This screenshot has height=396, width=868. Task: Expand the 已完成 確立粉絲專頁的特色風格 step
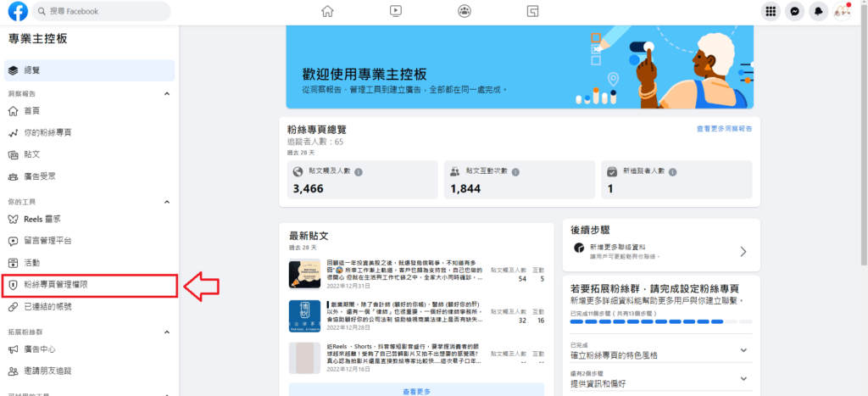click(743, 350)
